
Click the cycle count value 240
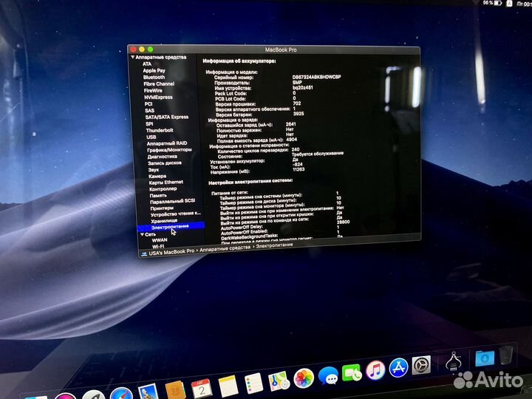click(296, 149)
